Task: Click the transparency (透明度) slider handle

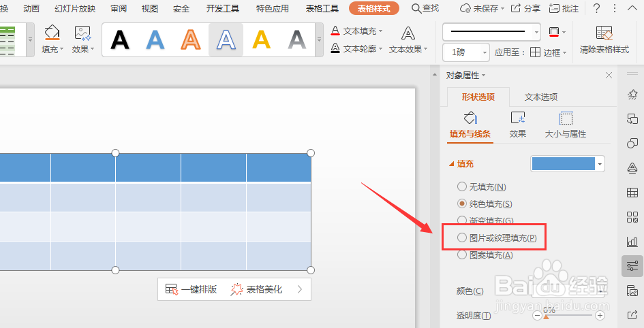Action: point(546,316)
